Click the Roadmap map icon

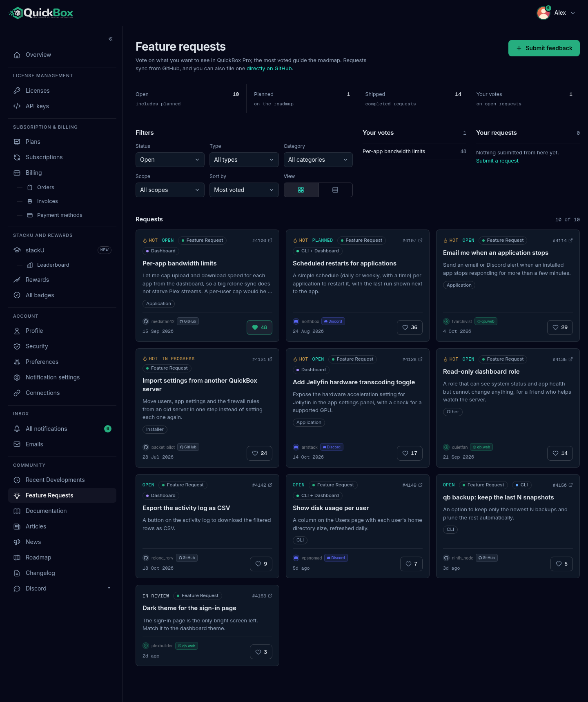pos(17,557)
